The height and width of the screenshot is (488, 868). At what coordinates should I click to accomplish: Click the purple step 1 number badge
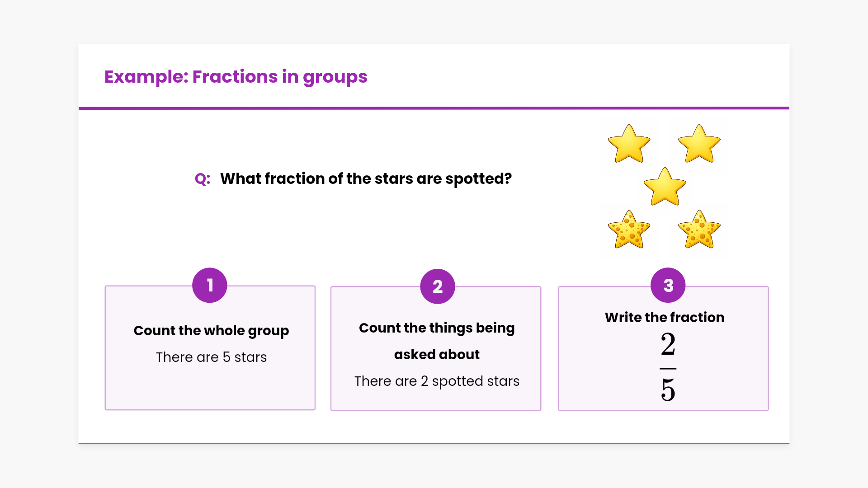click(x=210, y=285)
